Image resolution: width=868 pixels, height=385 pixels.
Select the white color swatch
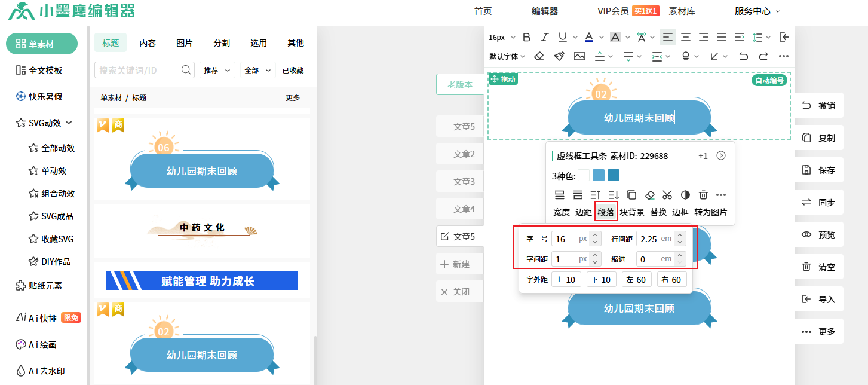pyautogui.click(x=584, y=175)
